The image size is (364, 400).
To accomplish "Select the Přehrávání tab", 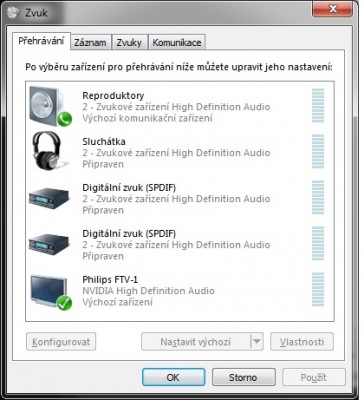I will [x=41, y=41].
